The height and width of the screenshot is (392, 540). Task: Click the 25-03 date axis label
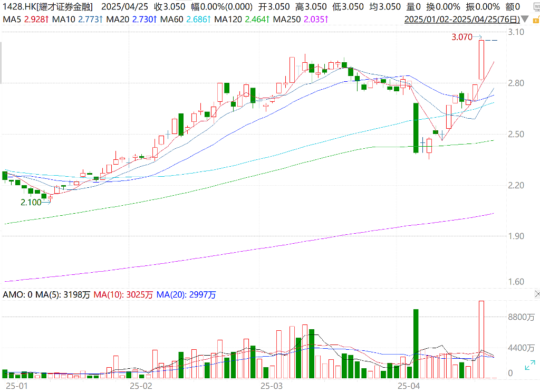[272, 386]
